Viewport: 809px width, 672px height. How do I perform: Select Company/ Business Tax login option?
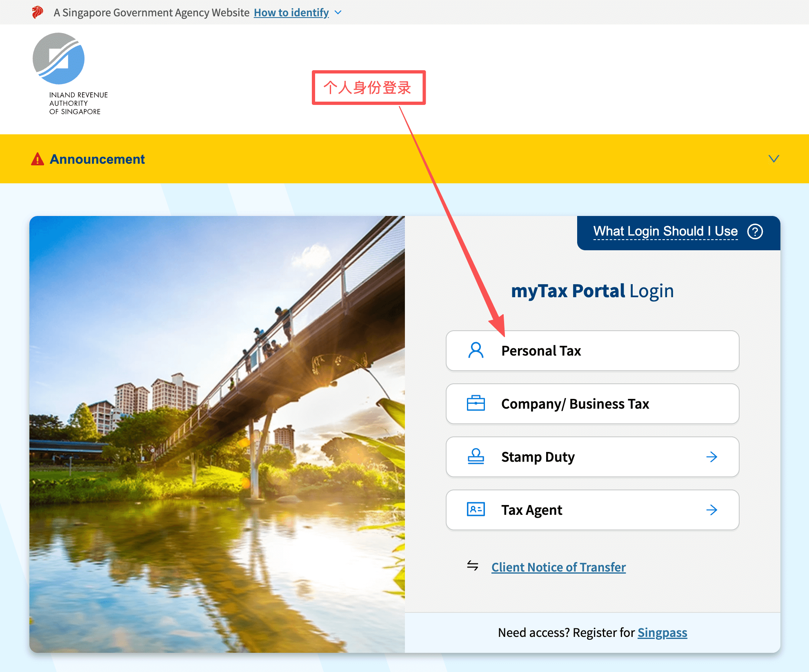pos(592,404)
